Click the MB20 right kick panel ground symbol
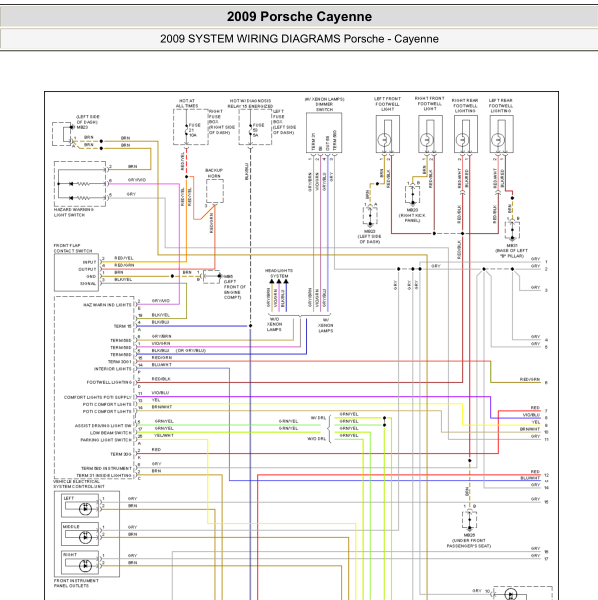Viewport: 598px width, 600px height. coord(412,195)
